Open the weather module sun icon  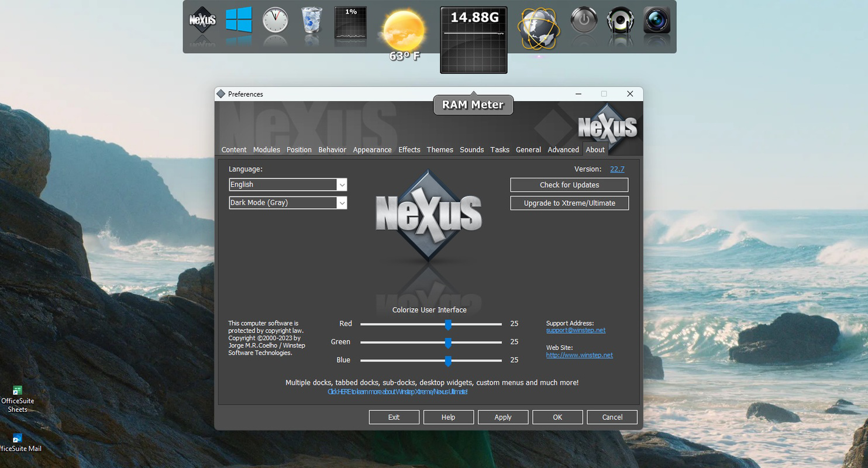pos(404,29)
